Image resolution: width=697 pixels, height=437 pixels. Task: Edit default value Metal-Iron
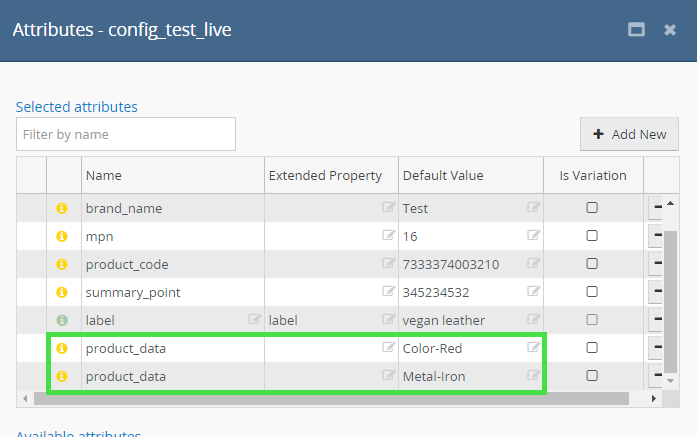[534, 376]
